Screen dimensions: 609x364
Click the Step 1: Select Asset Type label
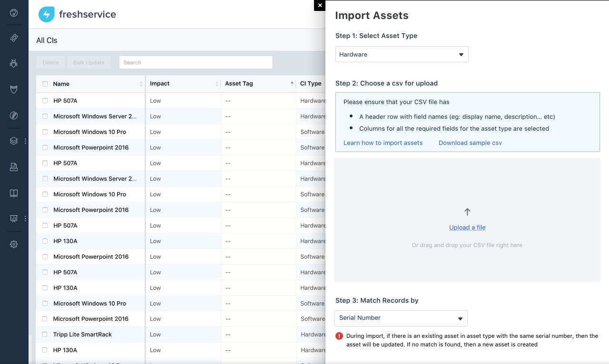376,36
